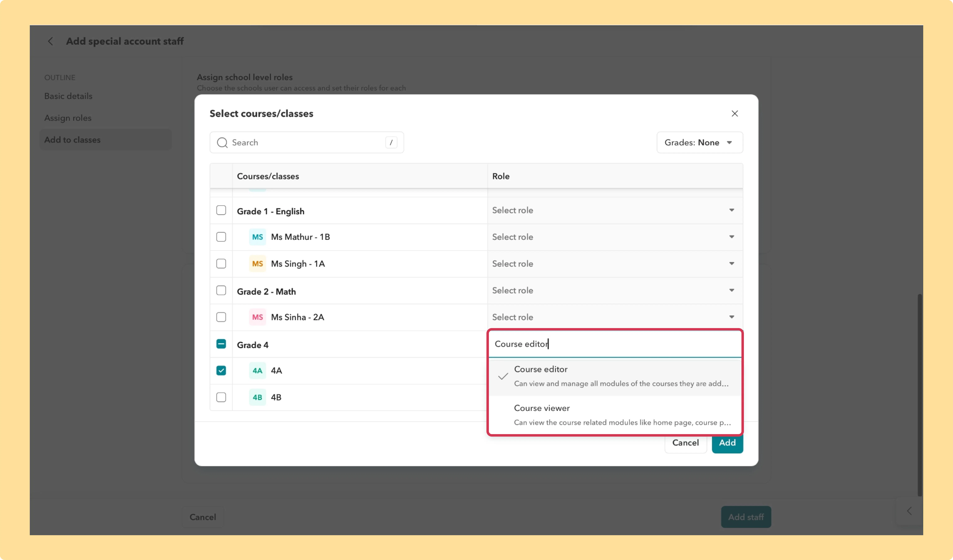
Task: Click the MS avatar for Ms Singh - 1A
Action: tap(257, 264)
